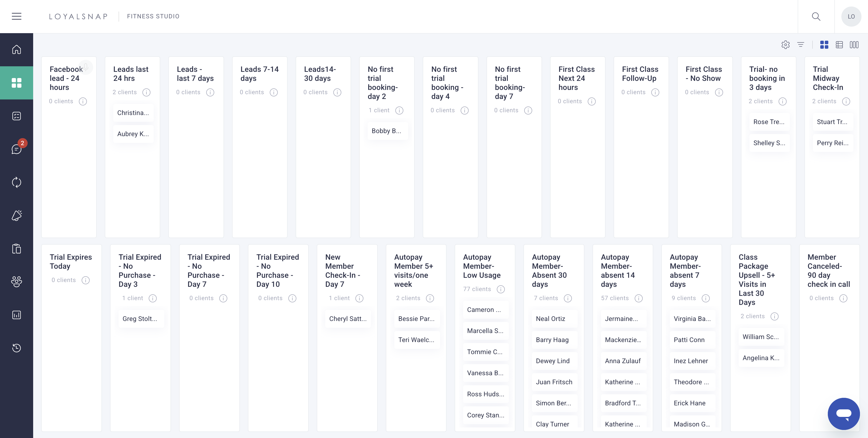Expand info for 'Autopay Member-absent 14 days'
The image size is (868, 438).
tap(638, 298)
